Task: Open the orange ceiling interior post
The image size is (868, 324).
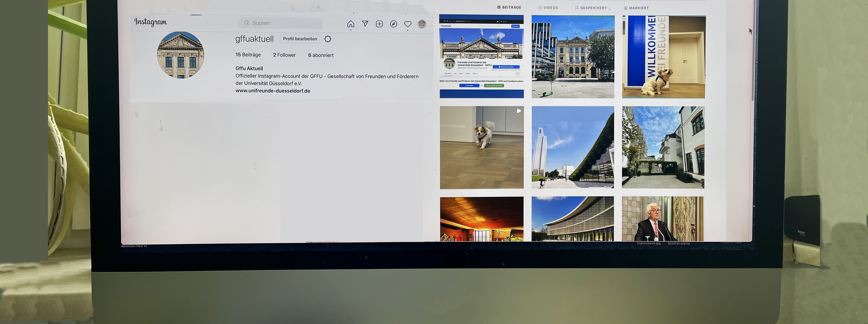Action: [x=482, y=219]
